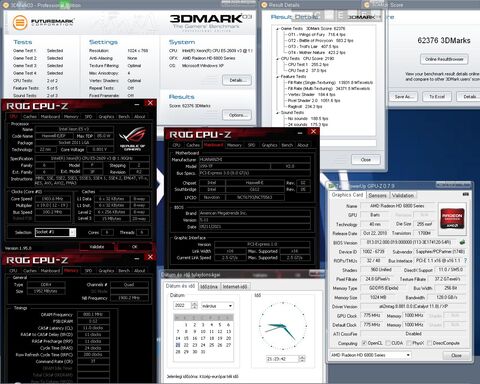Collapse the Feature Tests tree node
This screenshot has height=384, width=480.
click(277, 77)
